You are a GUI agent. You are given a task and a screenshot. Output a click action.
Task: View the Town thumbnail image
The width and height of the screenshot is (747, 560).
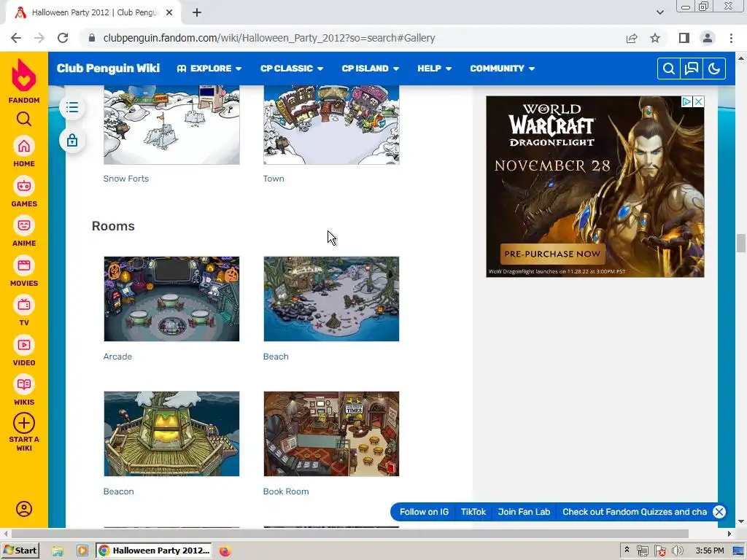coord(332,125)
